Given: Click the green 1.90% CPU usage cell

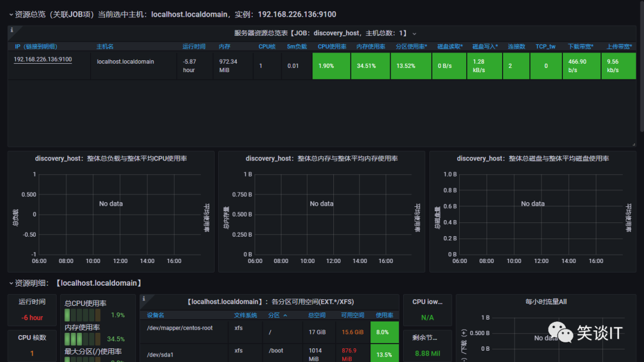Looking at the screenshot, I should (332, 66).
